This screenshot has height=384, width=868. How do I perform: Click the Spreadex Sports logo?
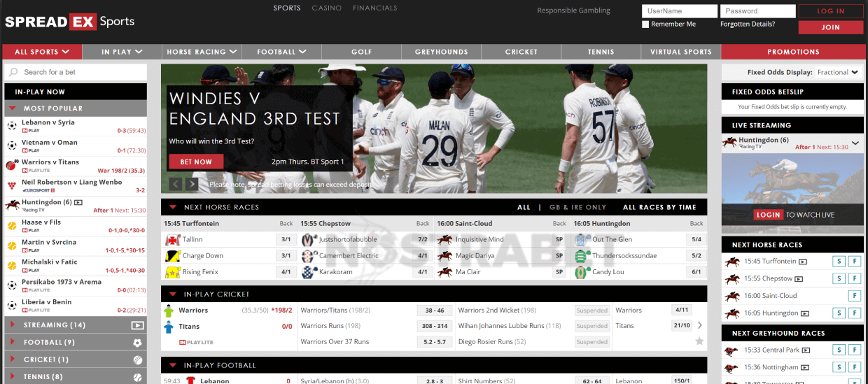pyautogui.click(x=70, y=22)
